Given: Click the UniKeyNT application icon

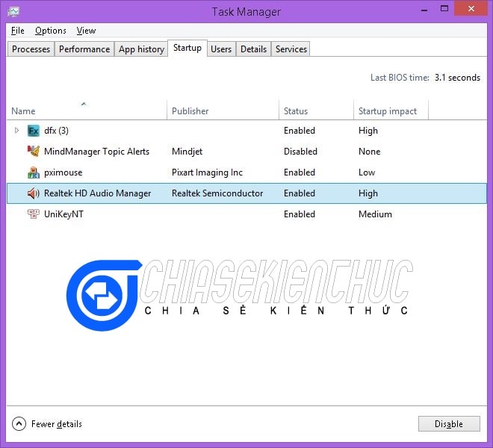Looking at the screenshot, I should click(34, 214).
